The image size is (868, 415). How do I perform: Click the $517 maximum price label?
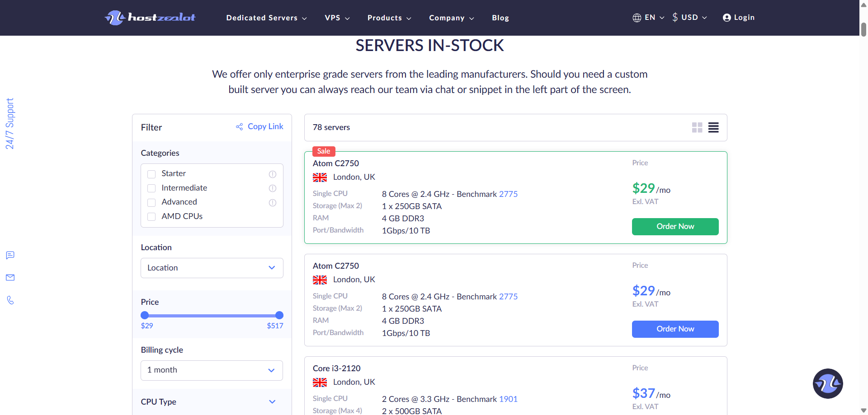[x=275, y=326]
